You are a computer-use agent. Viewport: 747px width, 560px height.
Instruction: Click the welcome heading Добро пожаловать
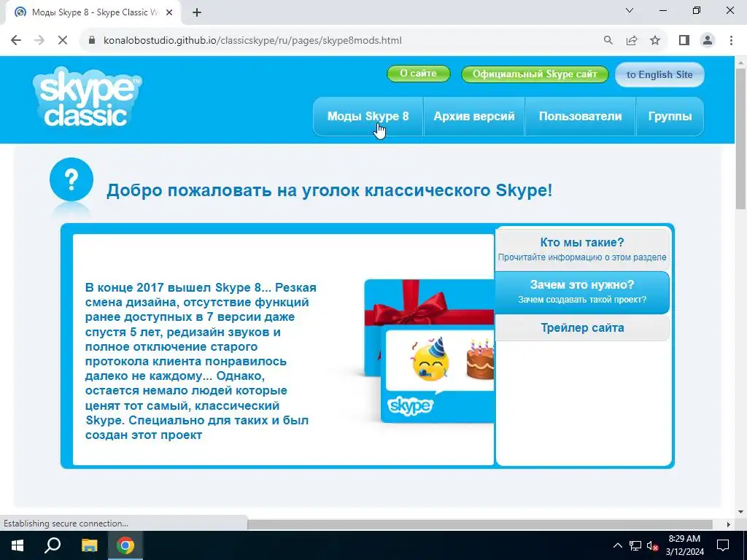(329, 190)
